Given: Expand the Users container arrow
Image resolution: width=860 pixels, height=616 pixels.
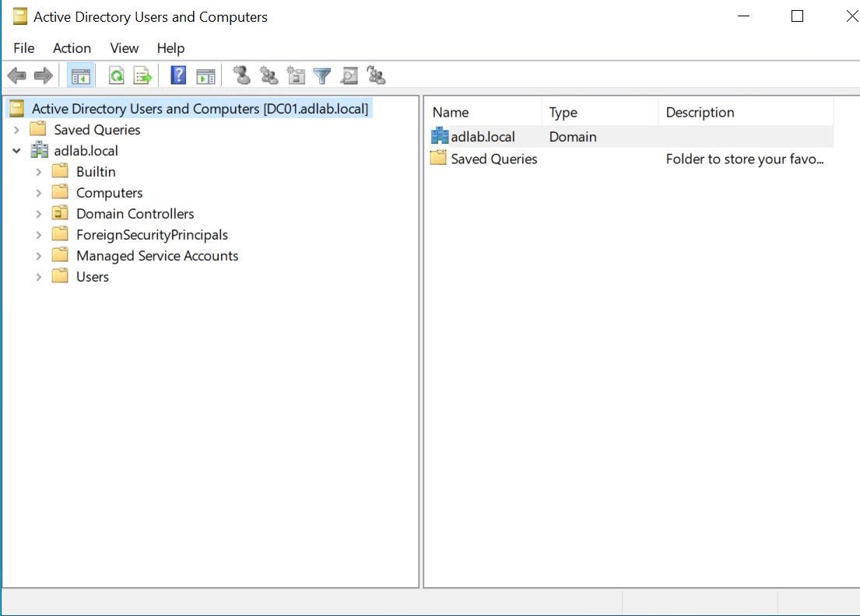Looking at the screenshot, I should (39, 277).
